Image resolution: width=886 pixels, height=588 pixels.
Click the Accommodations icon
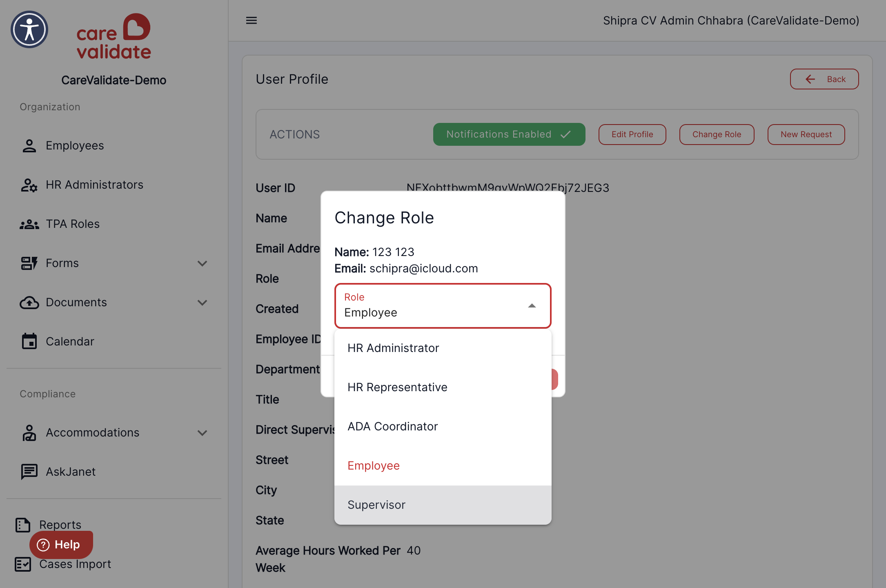pyautogui.click(x=29, y=432)
